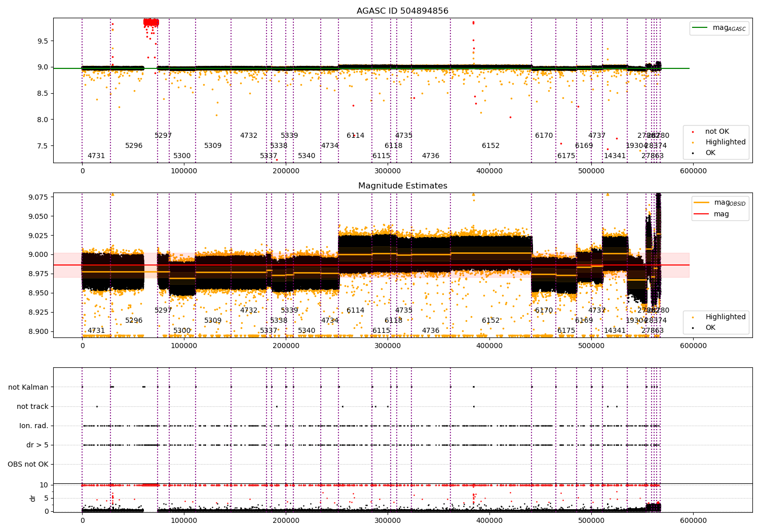Click OBSID label 4734 in the Magnitude Estimates plot

click(330, 320)
